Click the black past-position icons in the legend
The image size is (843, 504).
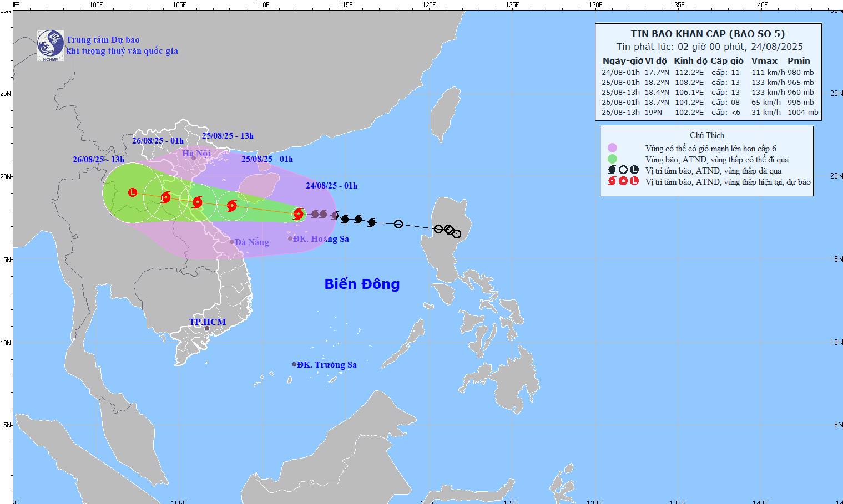pyautogui.click(x=623, y=170)
